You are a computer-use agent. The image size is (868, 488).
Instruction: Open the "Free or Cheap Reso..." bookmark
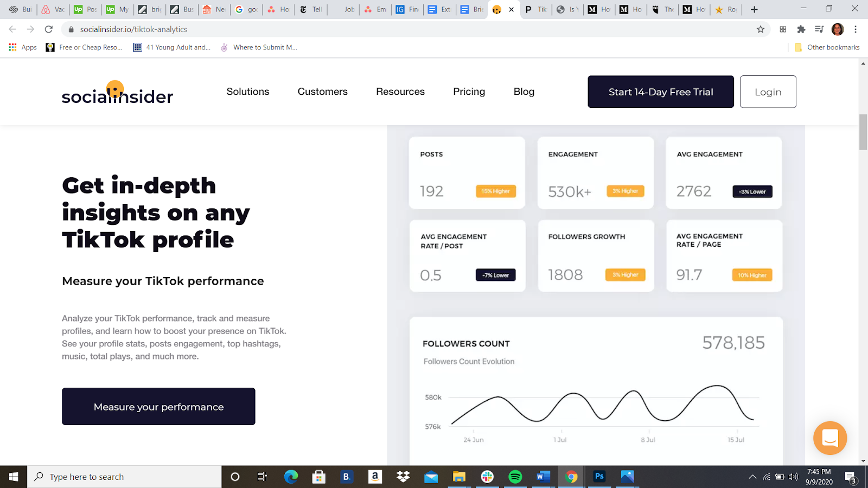[85, 47]
